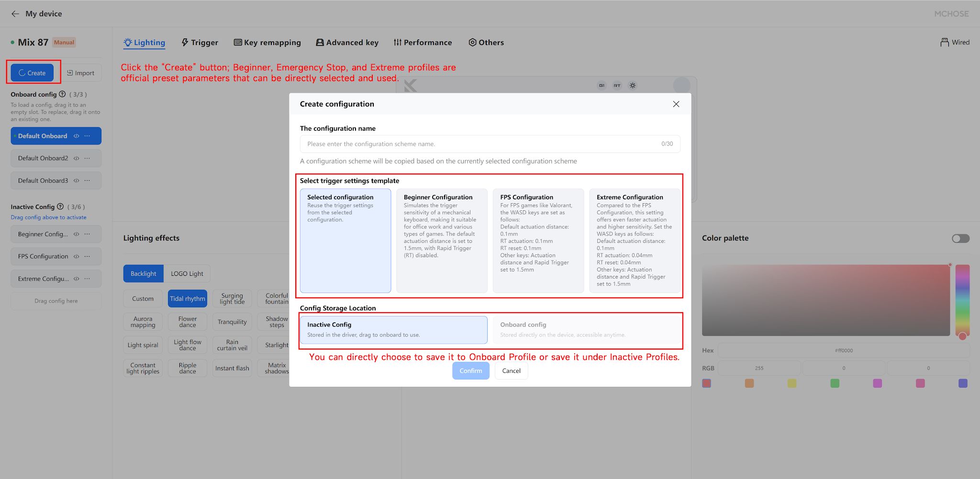Click the help icon beside Inactive Config
Viewport: 980px width, 479px height.
point(60,207)
